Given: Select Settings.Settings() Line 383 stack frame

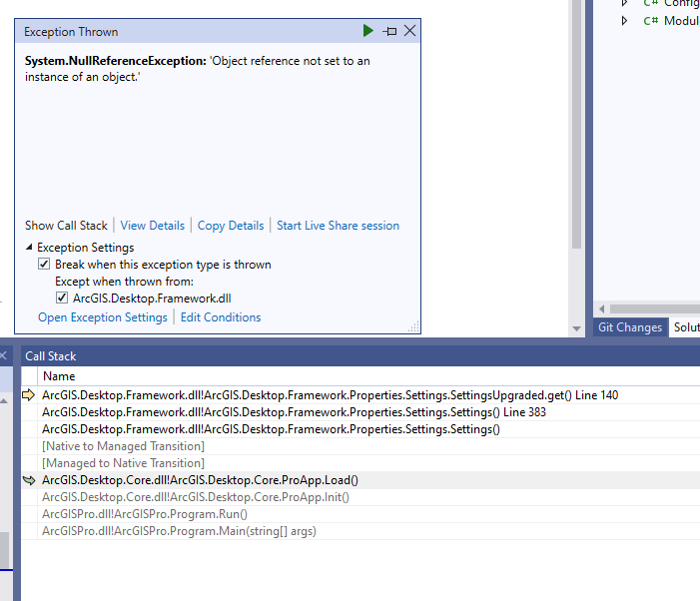Looking at the screenshot, I should [x=294, y=412].
